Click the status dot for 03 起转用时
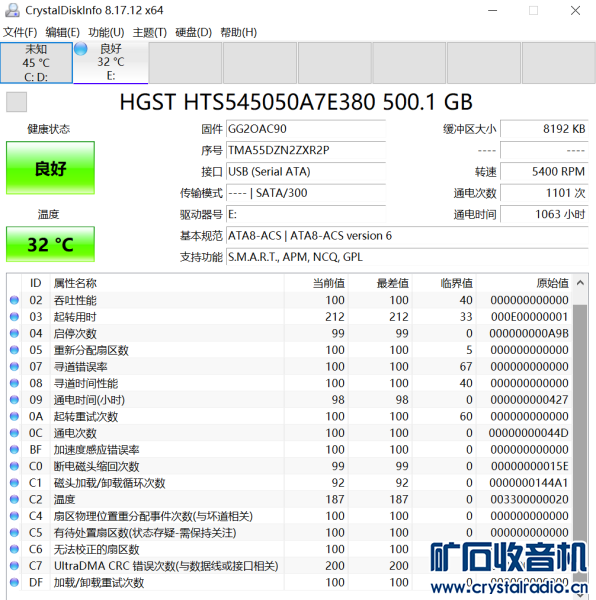The width and height of the screenshot is (596, 600). (x=14, y=317)
